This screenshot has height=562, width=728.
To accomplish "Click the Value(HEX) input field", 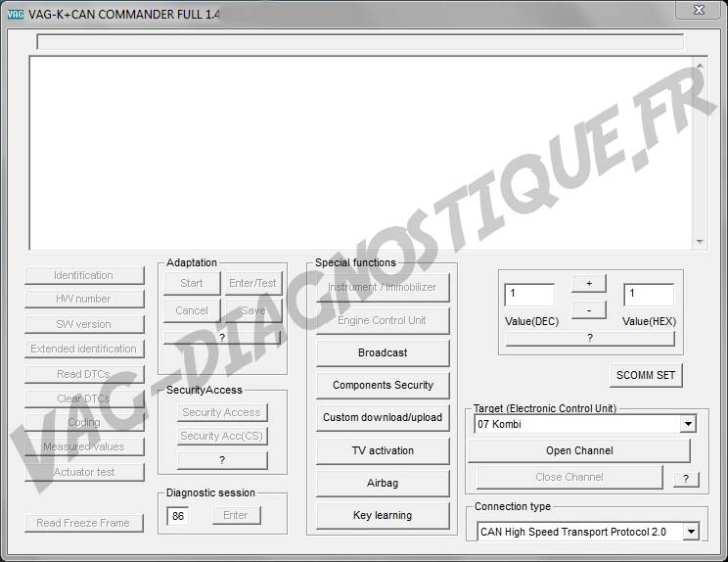I will point(649,295).
